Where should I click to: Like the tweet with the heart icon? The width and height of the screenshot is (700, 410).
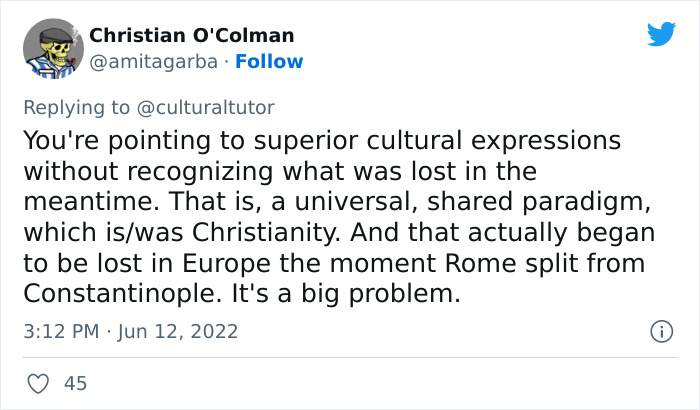[39, 383]
